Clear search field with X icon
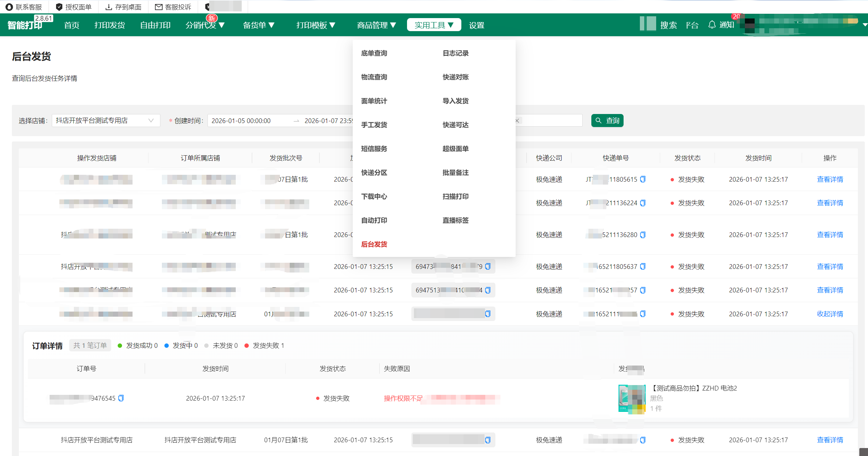868x456 pixels. tap(517, 121)
